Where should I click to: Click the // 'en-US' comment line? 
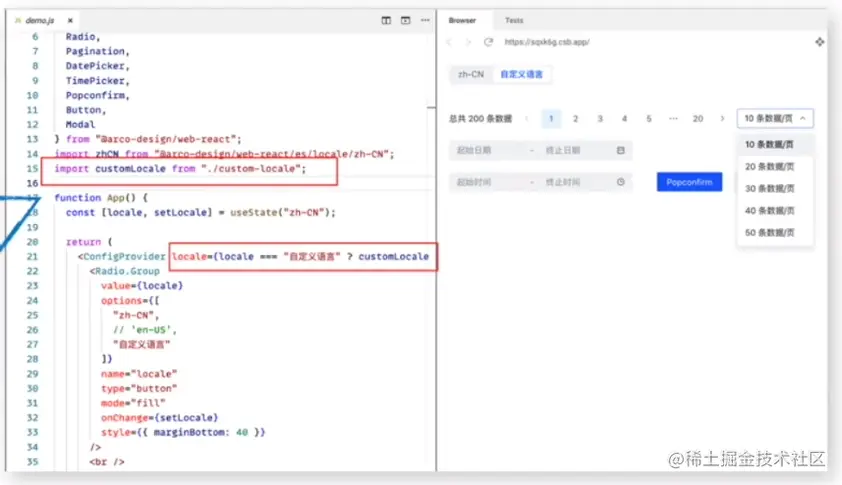[x=144, y=330]
